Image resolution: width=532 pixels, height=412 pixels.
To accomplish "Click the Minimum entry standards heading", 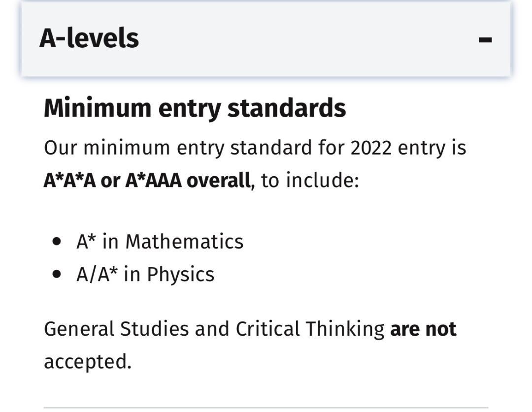I will coord(195,109).
